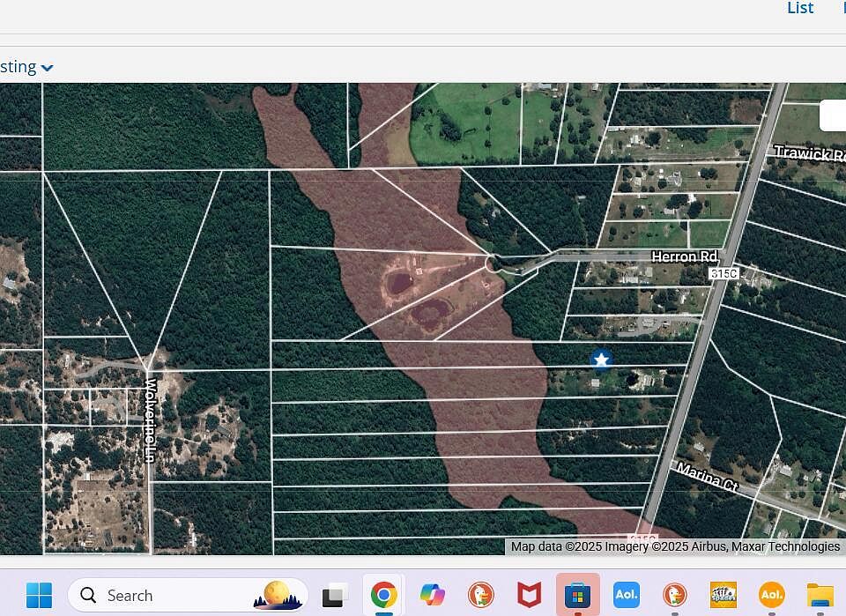Switch to the List view link
The image size is (846, 616).
coord(800,8)
